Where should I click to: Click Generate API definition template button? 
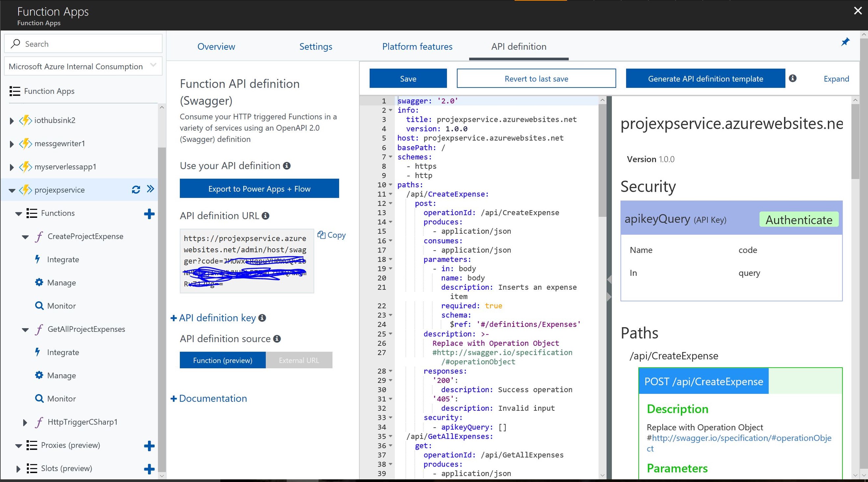705,79
